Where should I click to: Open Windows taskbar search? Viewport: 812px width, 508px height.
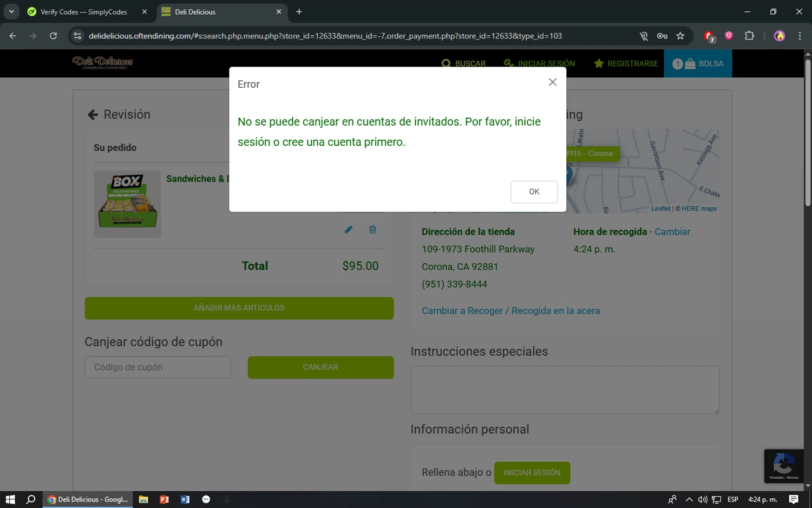[31, 499]
